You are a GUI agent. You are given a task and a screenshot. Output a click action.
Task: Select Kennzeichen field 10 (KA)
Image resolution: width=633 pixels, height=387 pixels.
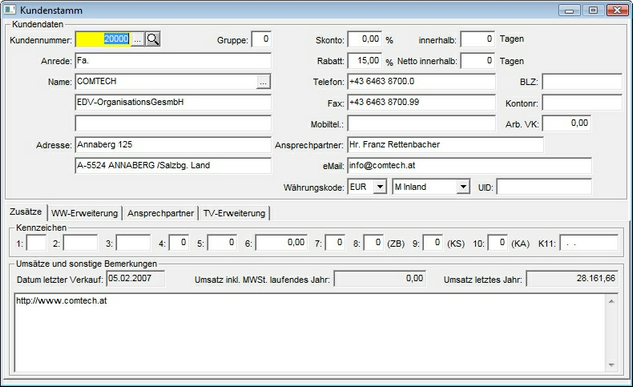tap(497, 243)
